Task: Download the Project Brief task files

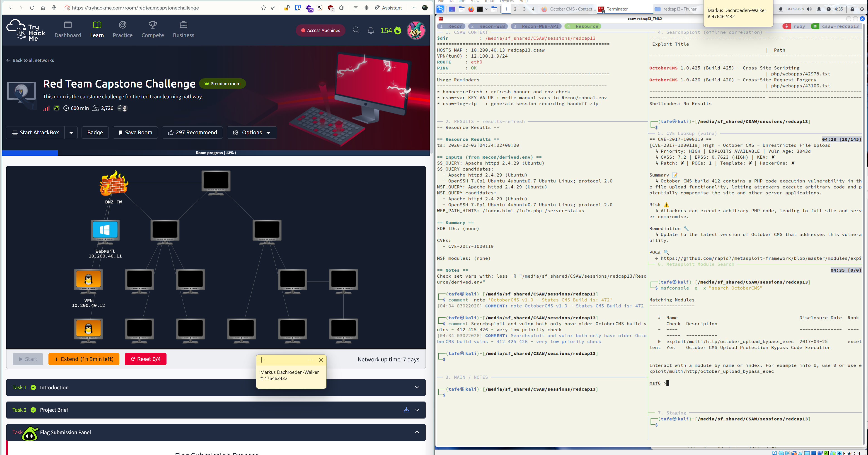Action: [x=406, y=410]
